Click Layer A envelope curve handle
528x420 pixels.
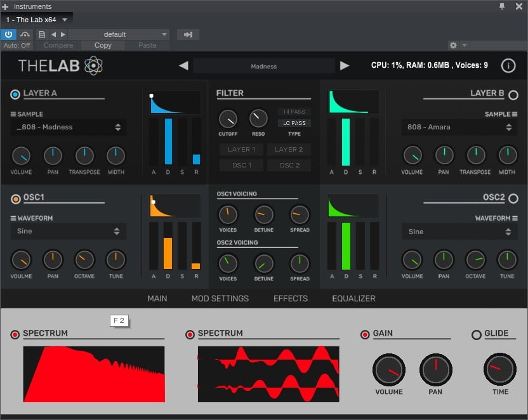(x=152, y=96)
